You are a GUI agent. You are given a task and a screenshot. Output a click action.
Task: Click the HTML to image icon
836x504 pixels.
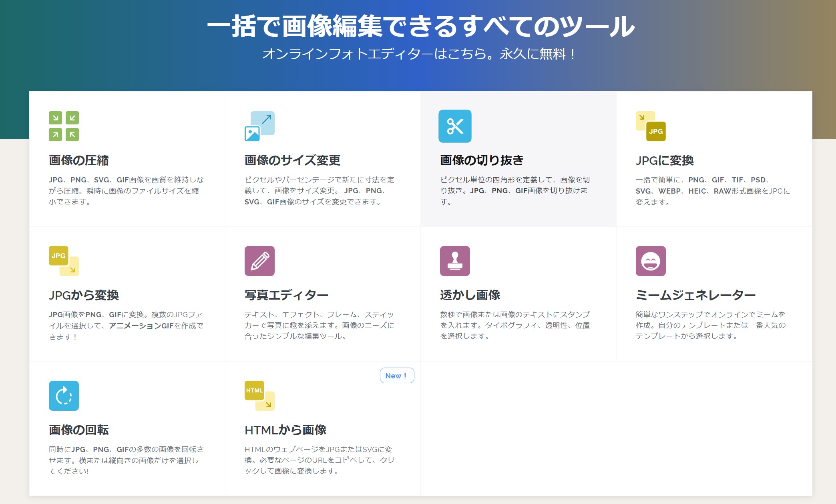click(x=259, y=396)
